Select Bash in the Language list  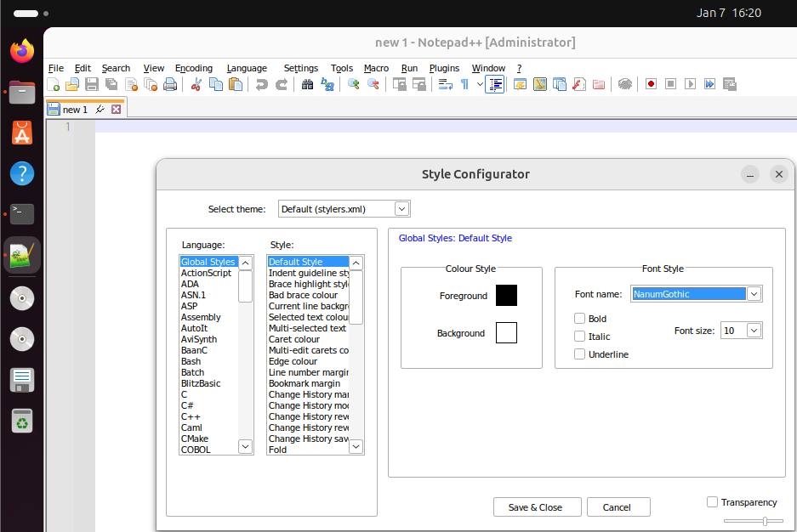191,361
